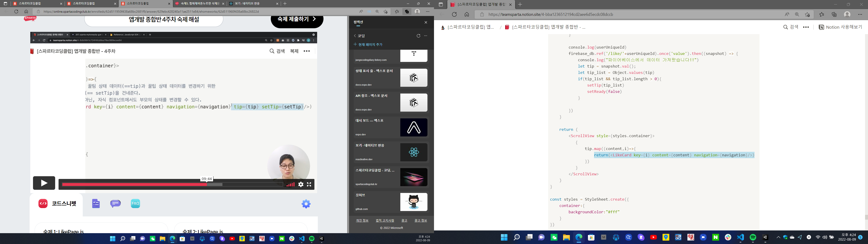Refresh the Sparta Coding Club page
868x244 pixels.
click(x=16, y=12)
